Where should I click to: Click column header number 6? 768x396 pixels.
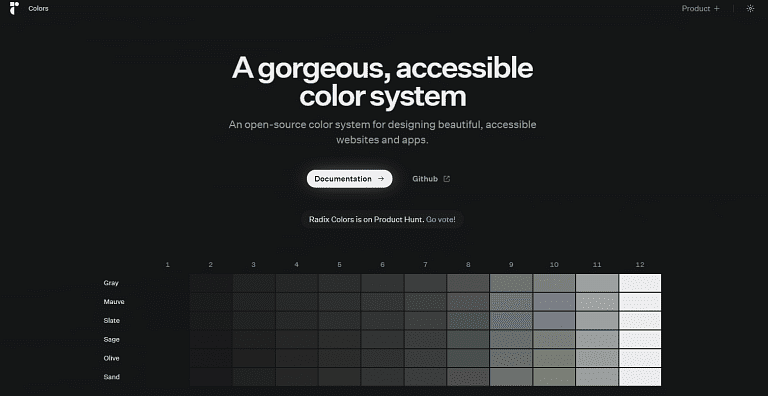pyautogui.click(x=382, y=265)
